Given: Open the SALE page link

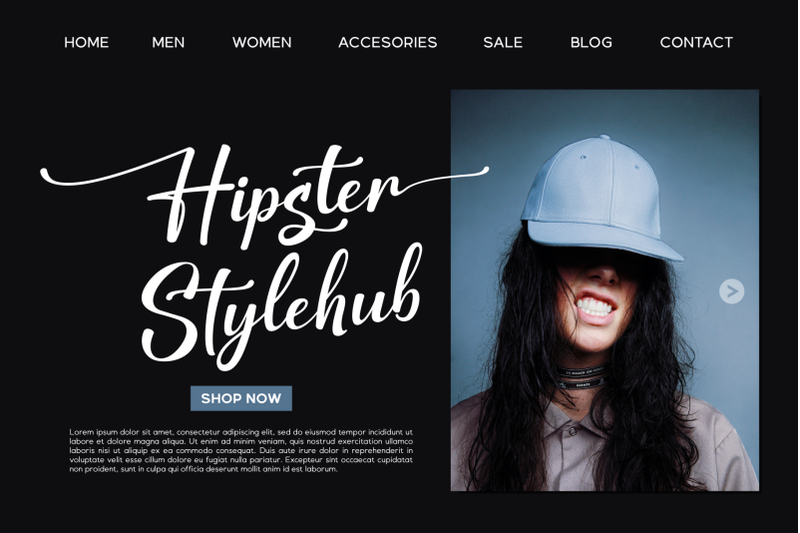Looking at the screenshot, I should point(503,42).
